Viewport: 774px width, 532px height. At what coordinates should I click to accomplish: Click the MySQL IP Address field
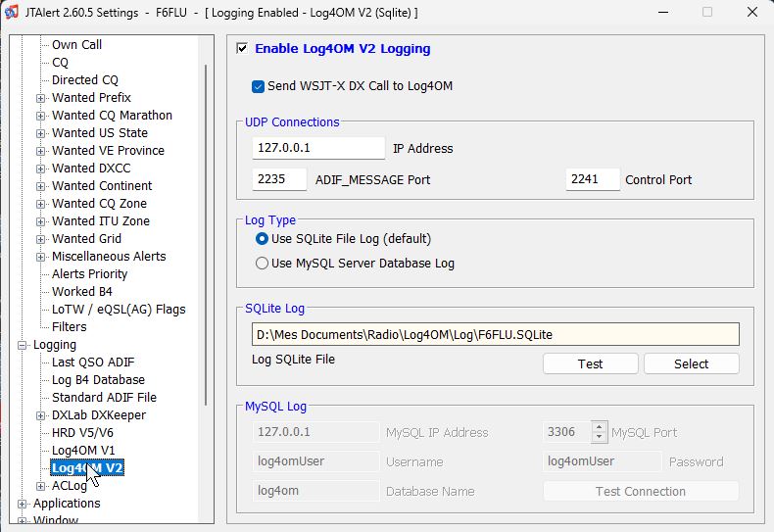315,432
